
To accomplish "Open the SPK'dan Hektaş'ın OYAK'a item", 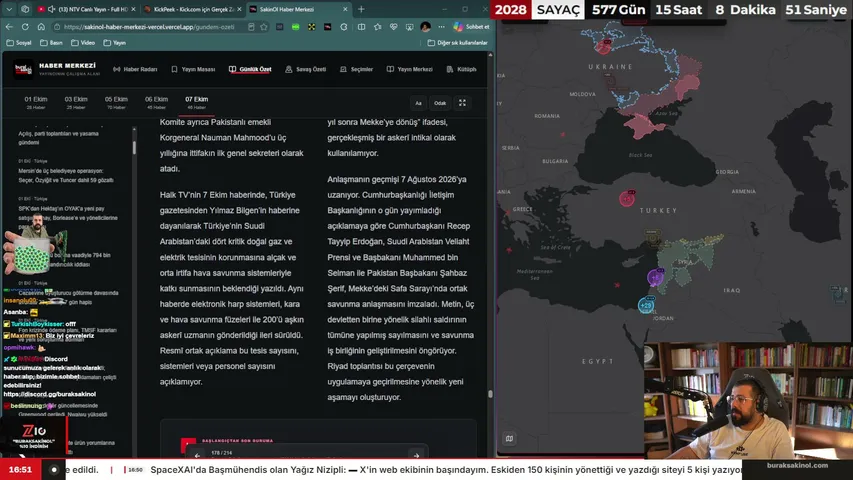I will (68, 213).
